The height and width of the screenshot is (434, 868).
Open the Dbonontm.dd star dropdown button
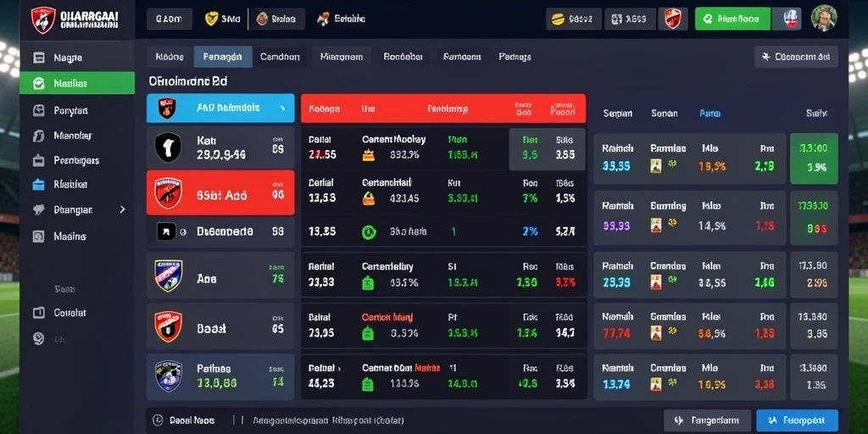pyautogui.click(x=796, y=57)
